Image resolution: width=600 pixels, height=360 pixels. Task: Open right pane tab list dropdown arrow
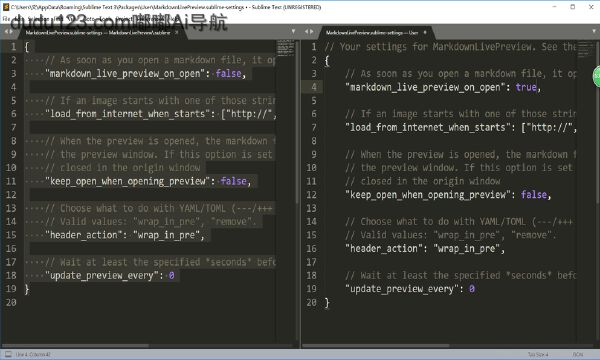pyautogui.click(x=594, y=32)
